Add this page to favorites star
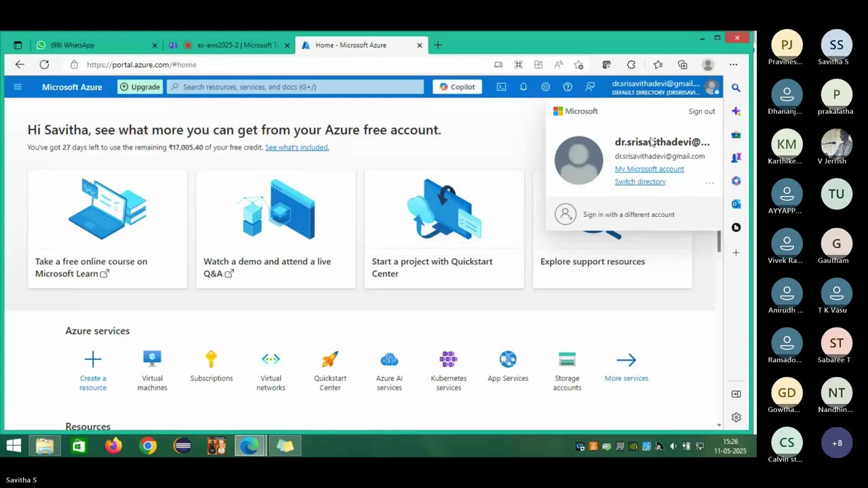The image size is (868, 488). point(578,64)
